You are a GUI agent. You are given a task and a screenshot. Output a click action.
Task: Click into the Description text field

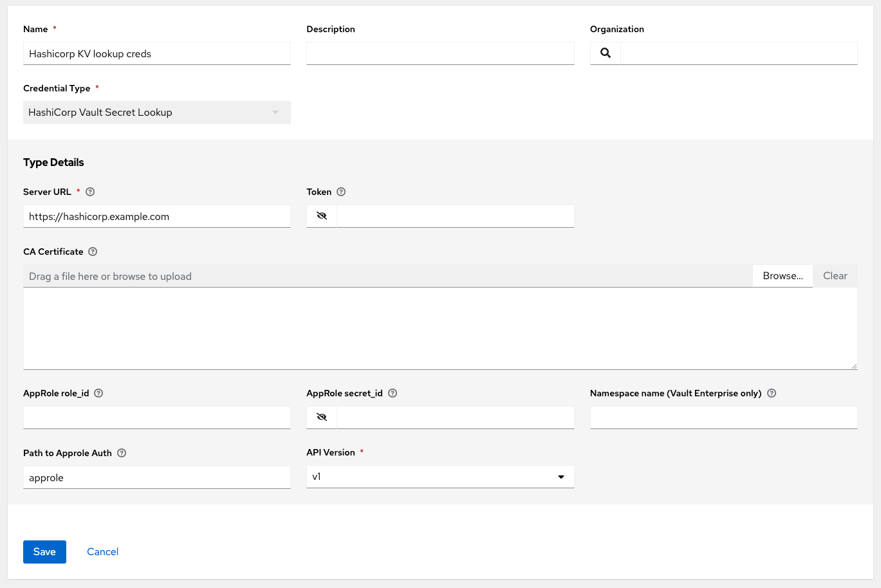tap(440, 54)
